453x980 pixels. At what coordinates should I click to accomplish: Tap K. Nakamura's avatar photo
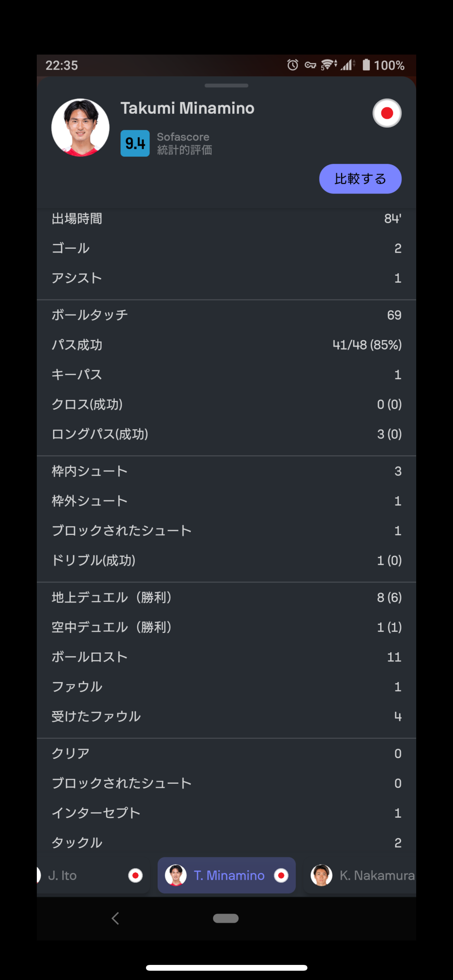[x=321, y=875]
